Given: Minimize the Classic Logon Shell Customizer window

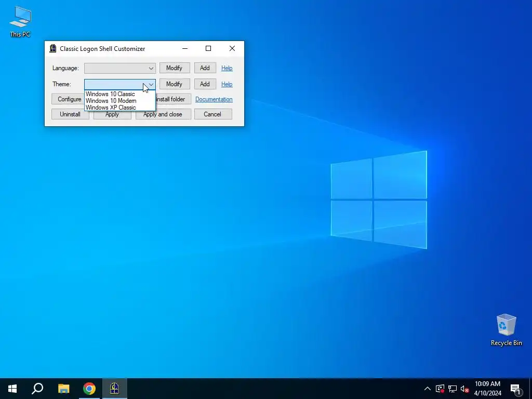Looking at the screenshot, I should [x=185, y=48].
